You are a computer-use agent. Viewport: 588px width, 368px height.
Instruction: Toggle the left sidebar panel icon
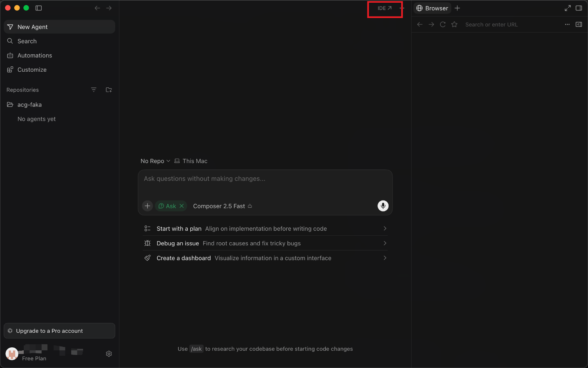(x=39, y=8)
